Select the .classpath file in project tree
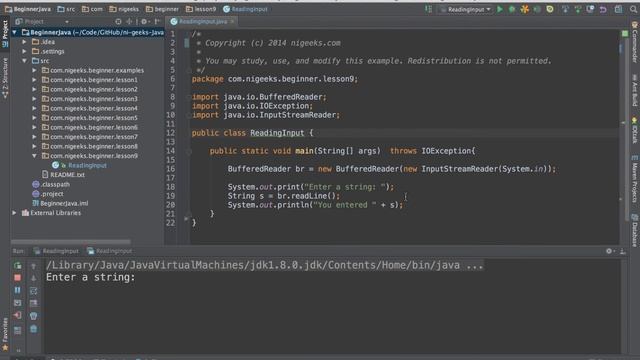Screen dimensions: 640x360 tap(51, 184)
